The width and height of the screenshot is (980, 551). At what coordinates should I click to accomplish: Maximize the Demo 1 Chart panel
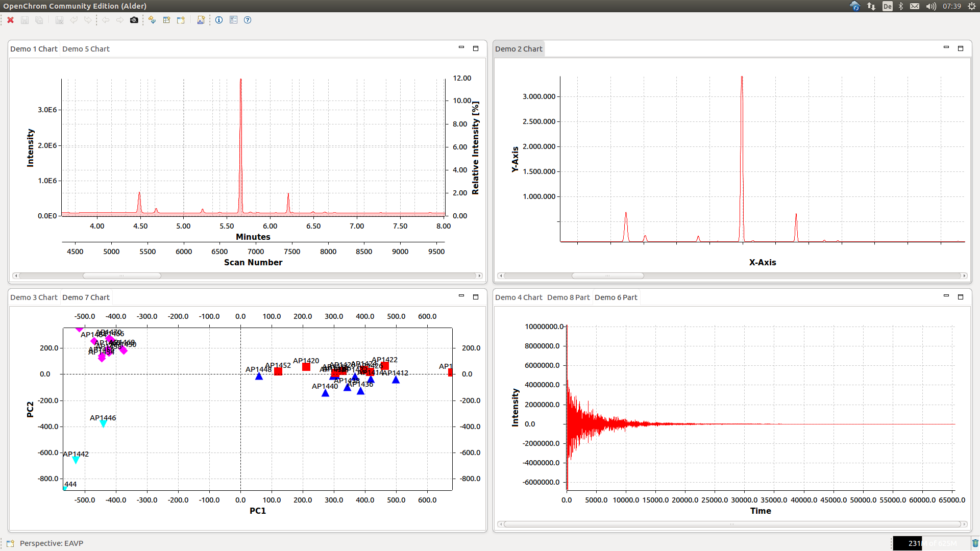476,48
